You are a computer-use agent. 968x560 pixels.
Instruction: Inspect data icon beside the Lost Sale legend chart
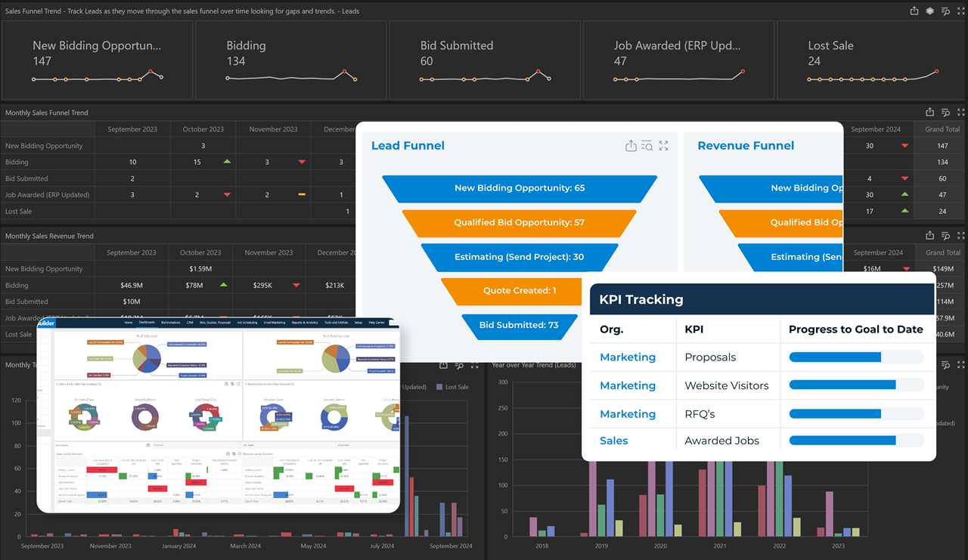[x=459, y=365]
